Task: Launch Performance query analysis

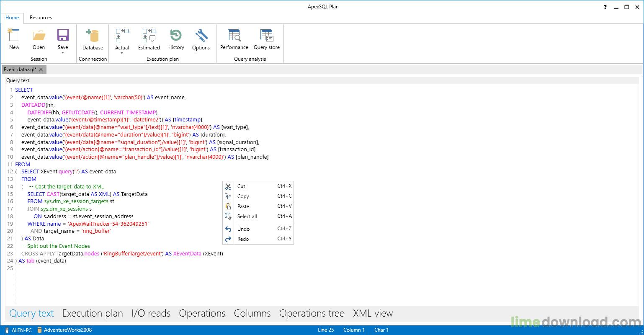Action: [x=234, y=36]
